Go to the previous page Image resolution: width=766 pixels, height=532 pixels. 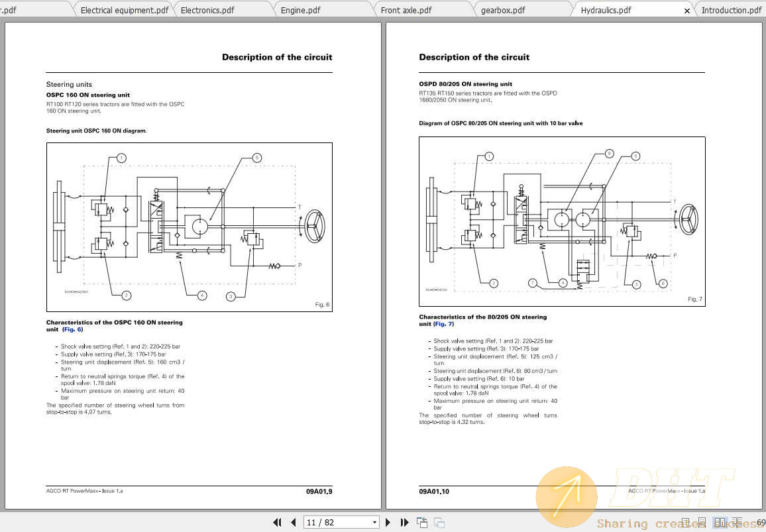click(x=294, y=522)
